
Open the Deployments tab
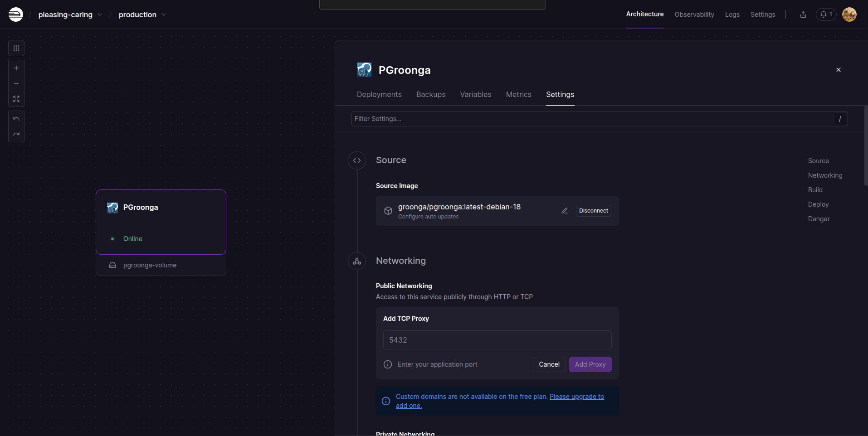[x=379, y=94]
